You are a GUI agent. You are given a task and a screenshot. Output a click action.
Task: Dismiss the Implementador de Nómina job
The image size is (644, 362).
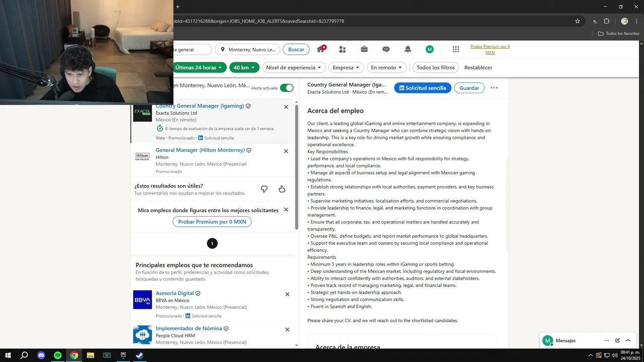tap(287, 329)
